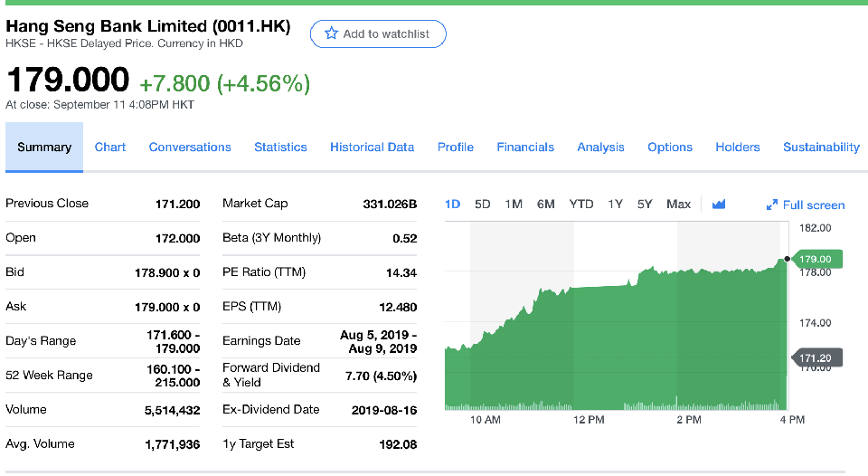Open the chart type icon next to Max
Viewport: 868px width, 476px height.
tap(719, 205)
